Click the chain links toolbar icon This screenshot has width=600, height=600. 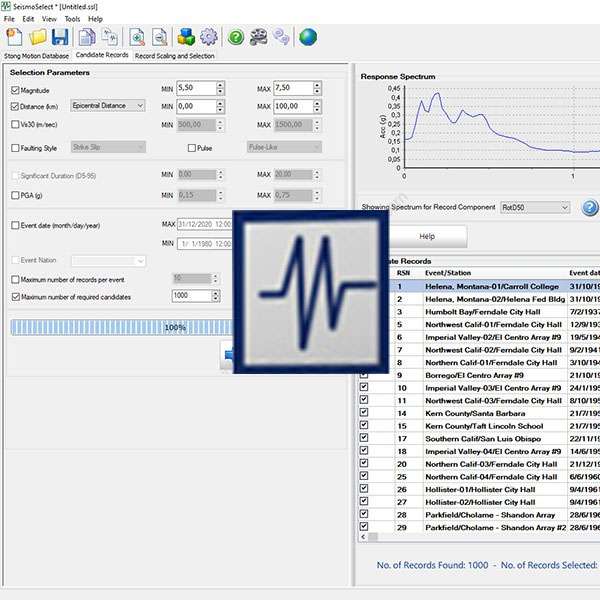tap(281, 37)
